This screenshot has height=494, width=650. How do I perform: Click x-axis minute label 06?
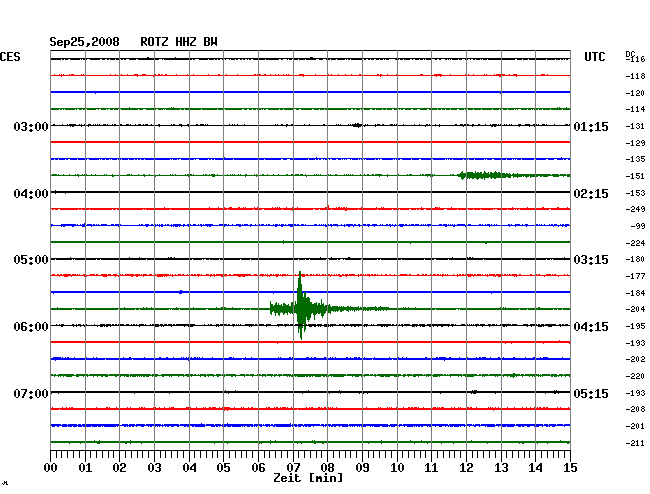[x=258, y=467]
